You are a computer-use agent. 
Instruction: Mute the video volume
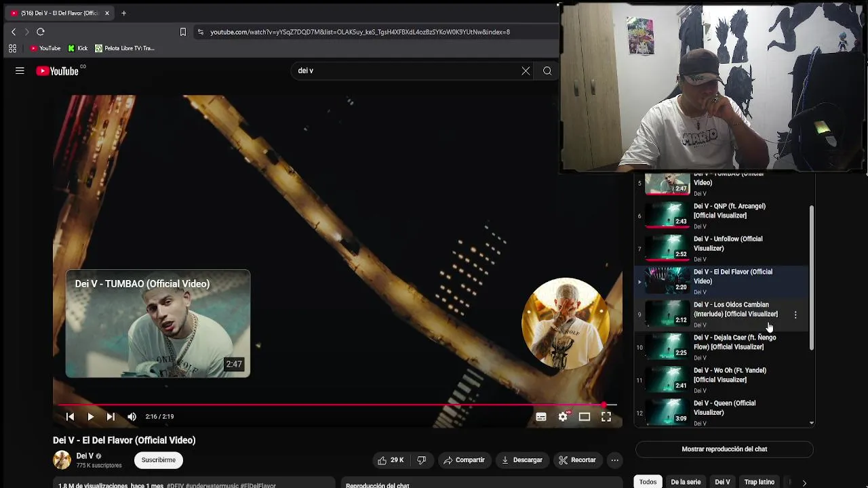pyautogui.click(x=132, y=417)
